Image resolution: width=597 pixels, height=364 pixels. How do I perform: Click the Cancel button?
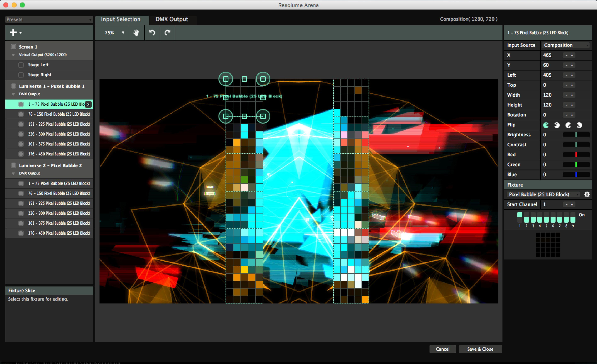pyautogui.click(x=442, y=349)
